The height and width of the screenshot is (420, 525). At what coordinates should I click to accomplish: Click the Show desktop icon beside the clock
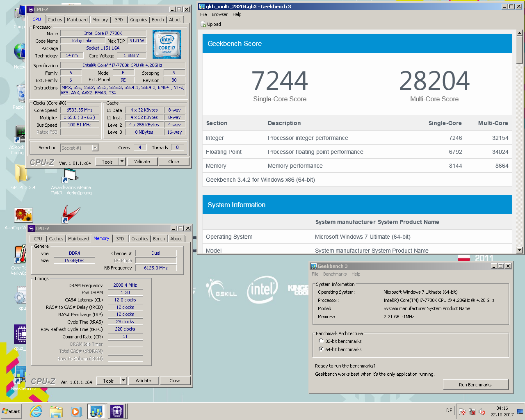point(520,411)
